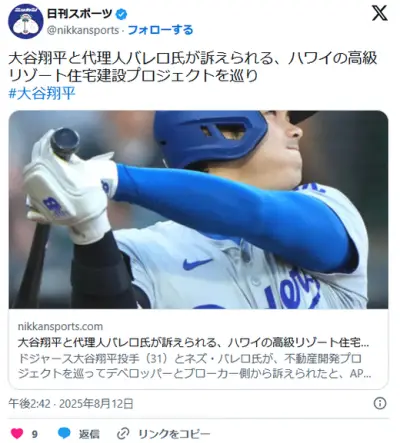Open the tweet info circle icon
The width and height of the screenshot is (400, 443).
click(380, 403)
